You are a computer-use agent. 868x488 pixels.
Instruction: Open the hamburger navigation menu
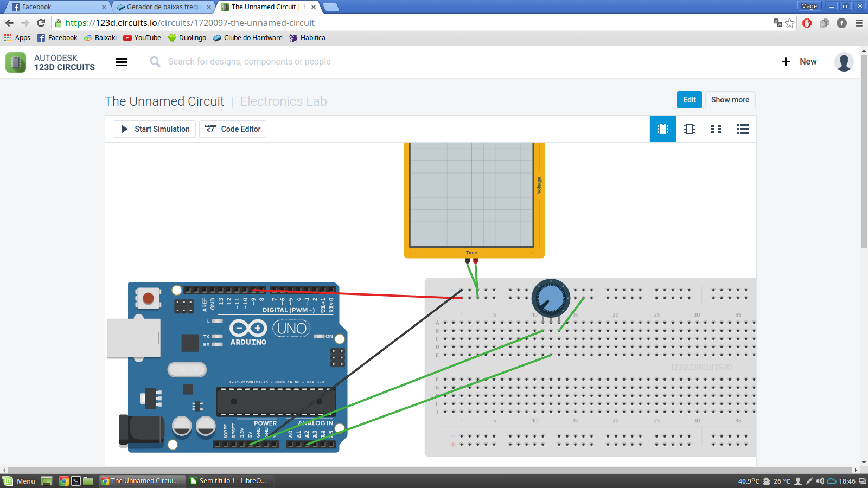point(122,62)
